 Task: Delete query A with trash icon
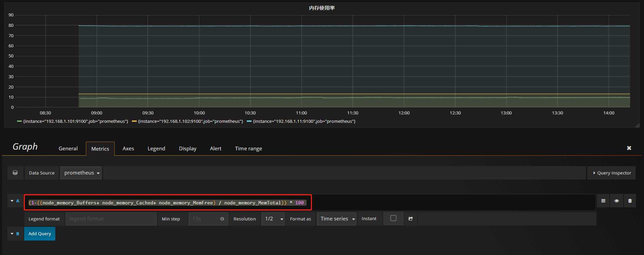630,201
